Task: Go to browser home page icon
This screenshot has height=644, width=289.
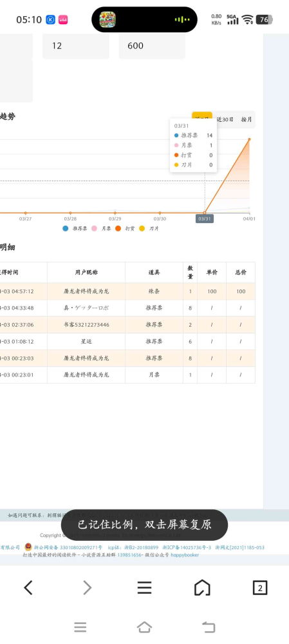Action: pyautogui.click(x=202, y=588)
